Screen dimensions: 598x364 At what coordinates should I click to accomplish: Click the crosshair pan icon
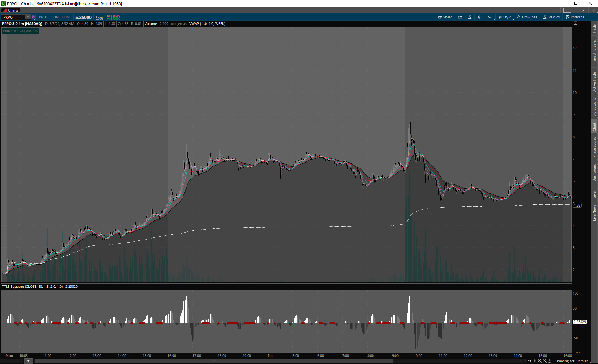(x=535, y=361)
